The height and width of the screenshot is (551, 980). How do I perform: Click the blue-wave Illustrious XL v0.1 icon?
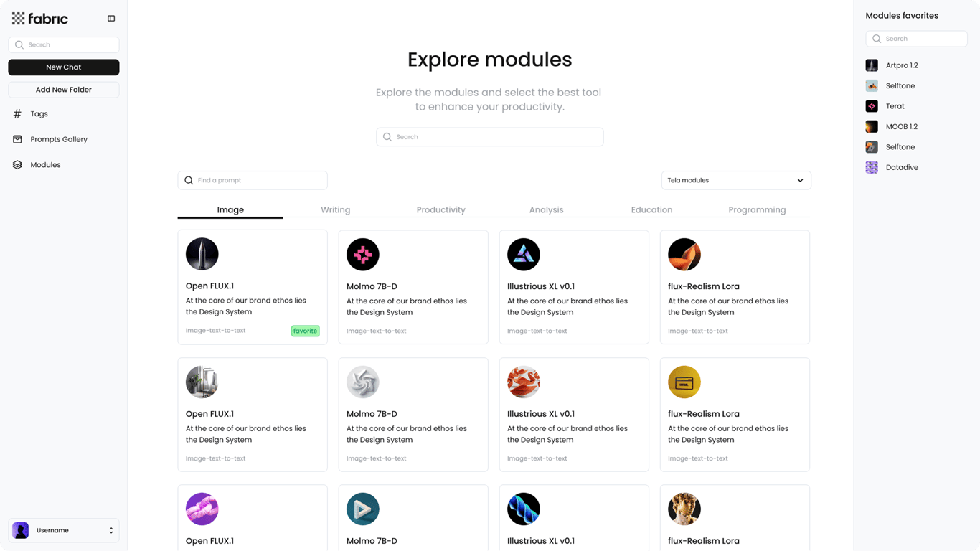(x=524, y=509)
